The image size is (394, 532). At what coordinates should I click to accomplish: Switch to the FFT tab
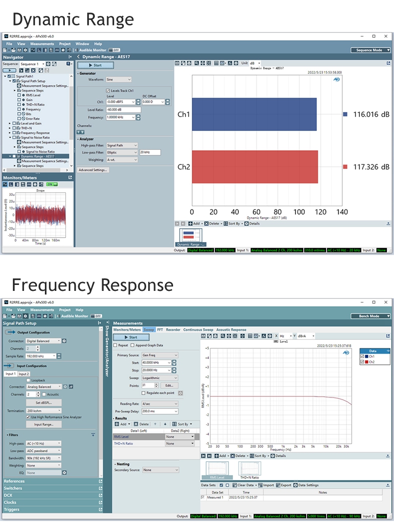[x=160, y=330]
